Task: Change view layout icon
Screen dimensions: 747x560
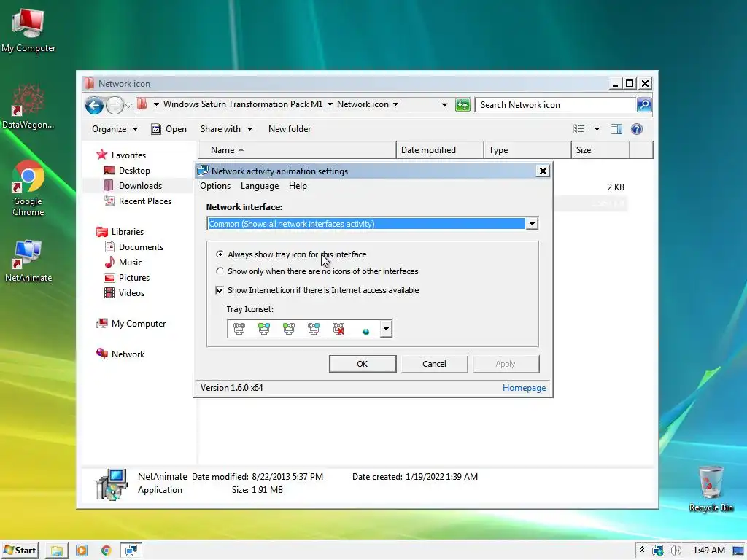Action: [x=578, y=129]
